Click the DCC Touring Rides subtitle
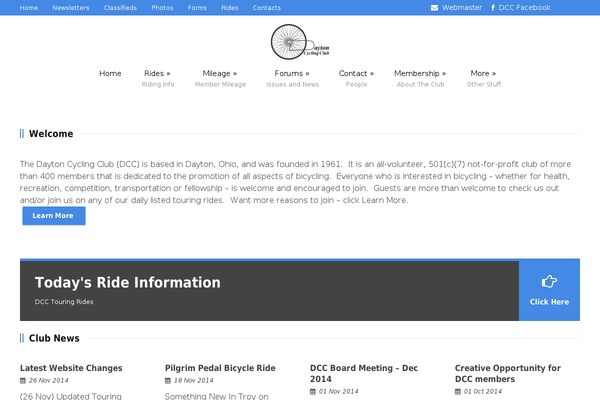Image resolution: width=600 pixels, height=400 pixels. (x=64, y=302)
